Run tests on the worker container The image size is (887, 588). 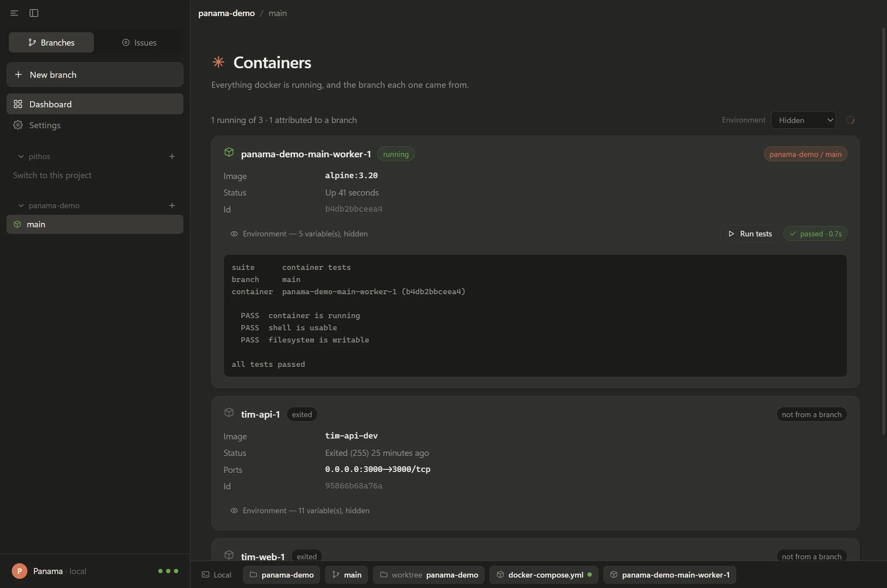[750, 234]
